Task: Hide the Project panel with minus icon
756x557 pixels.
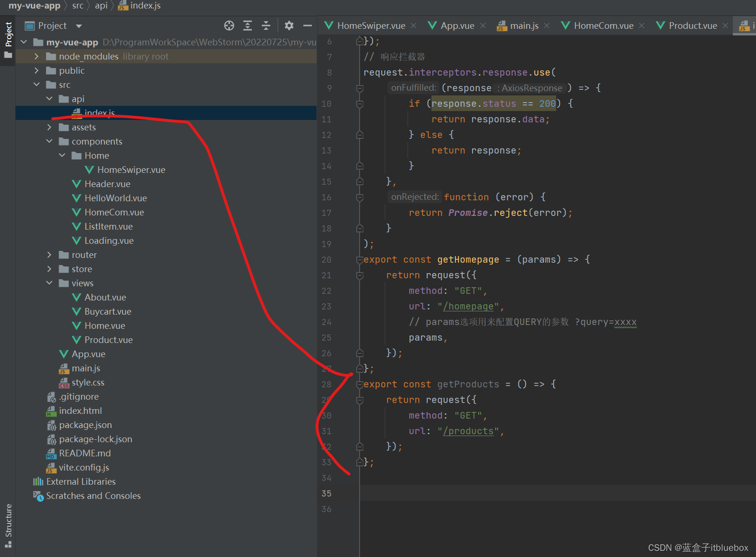Action: [x=308, y=26]
